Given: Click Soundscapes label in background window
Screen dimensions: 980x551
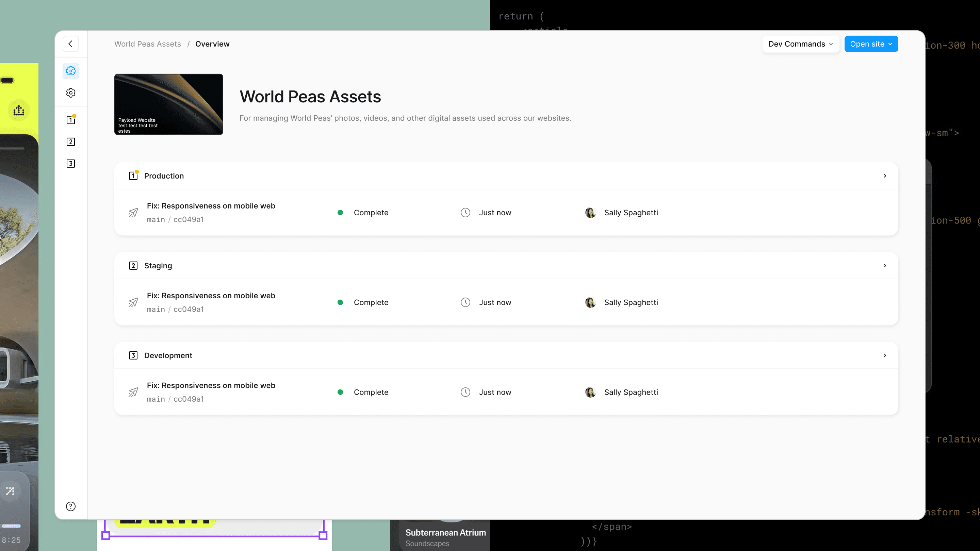Looking at the screenshot, I should [x=427, y=544].
